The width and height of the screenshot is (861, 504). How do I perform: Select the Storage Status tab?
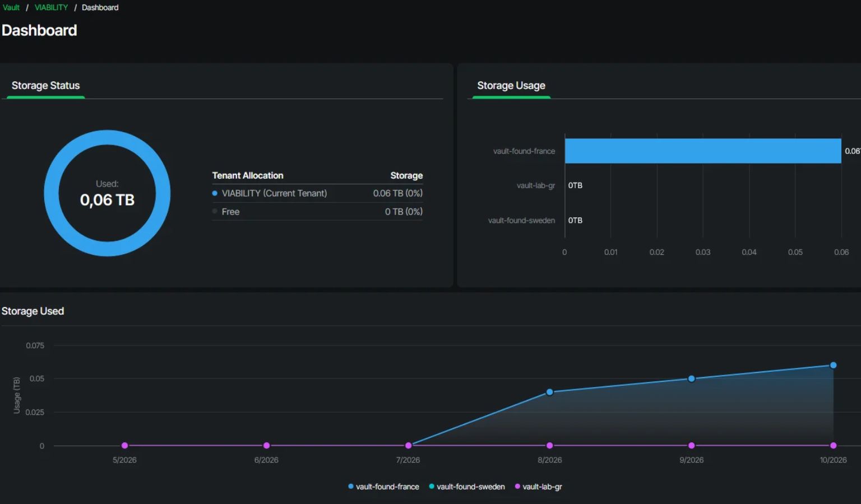(x=45, y=86)
